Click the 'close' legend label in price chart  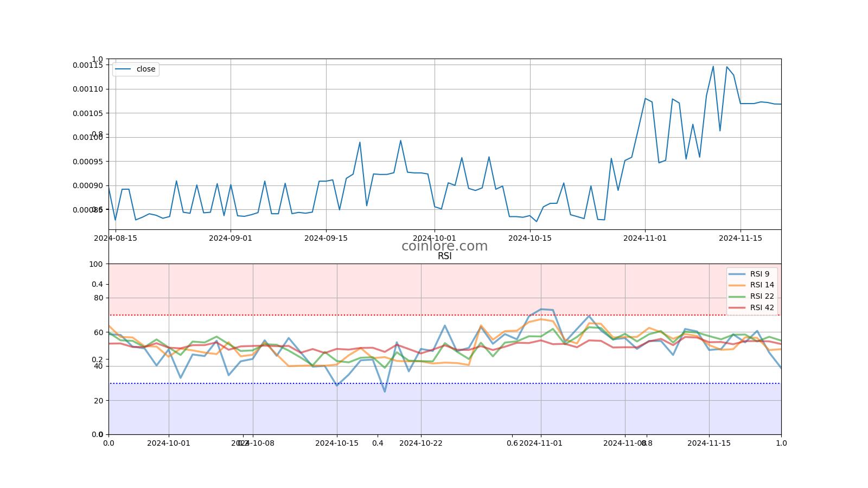tap(146, 69)
